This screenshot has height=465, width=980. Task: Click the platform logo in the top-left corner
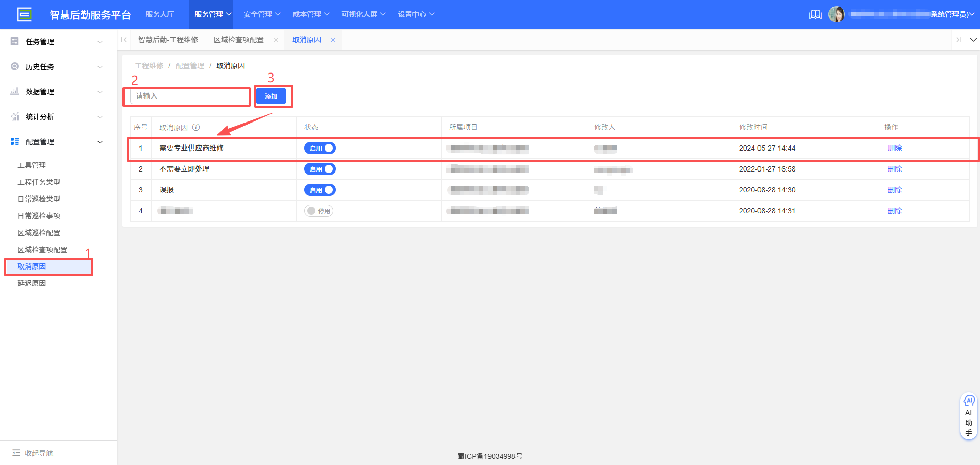(x=24, y=14)
